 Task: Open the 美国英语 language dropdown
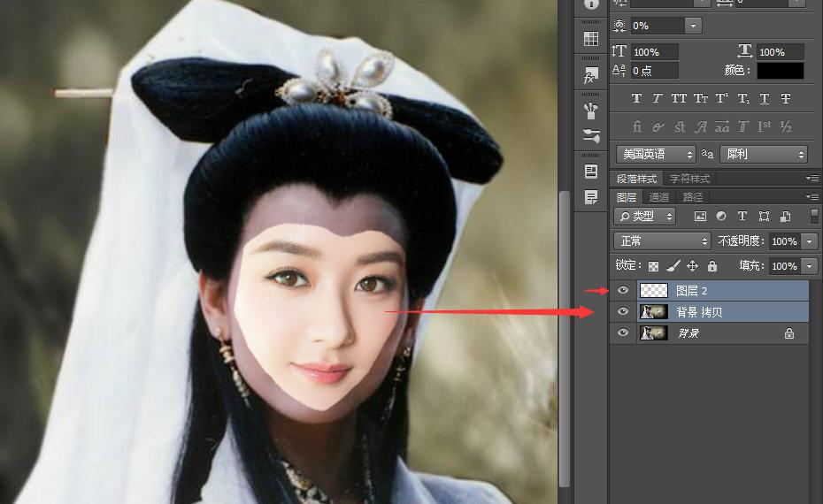656,154
